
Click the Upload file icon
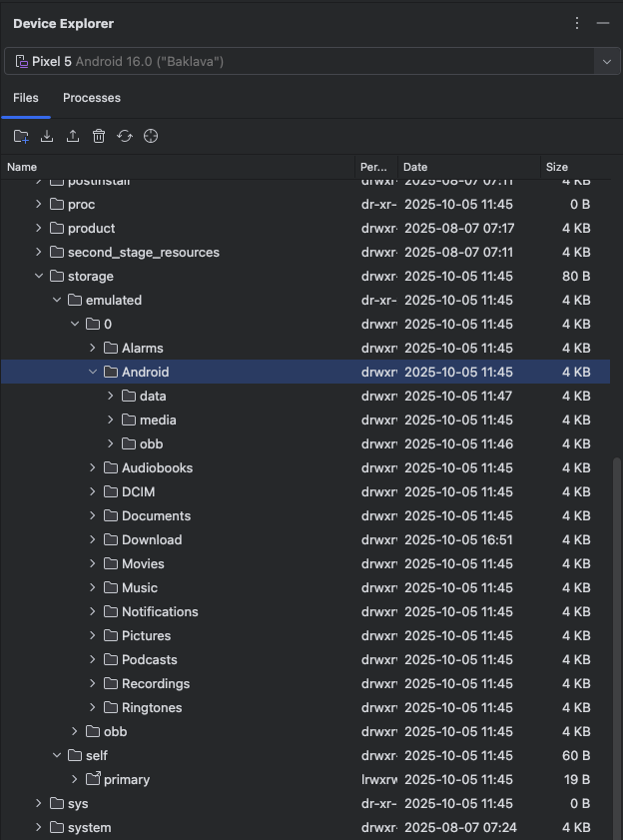[73, 136]
